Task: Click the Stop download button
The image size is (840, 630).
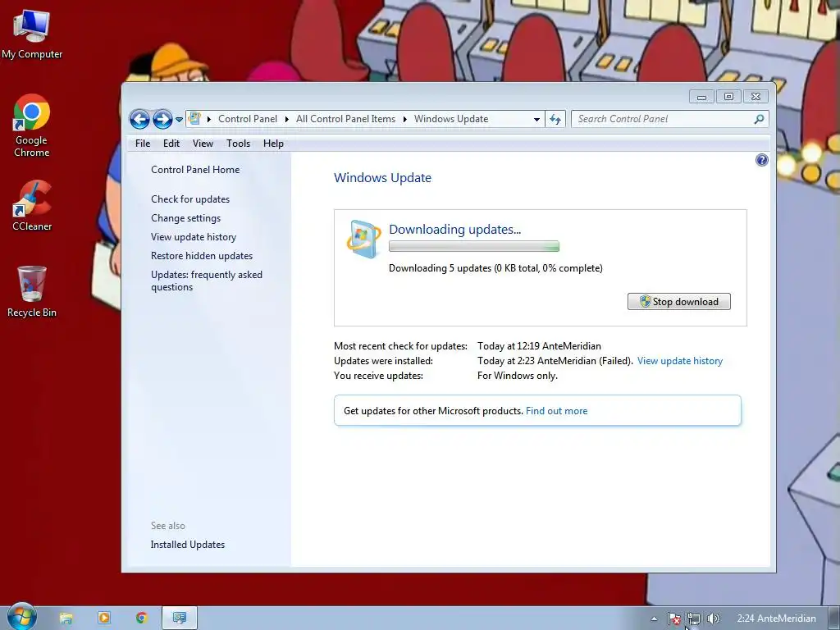Action: [x=678, y=302]
